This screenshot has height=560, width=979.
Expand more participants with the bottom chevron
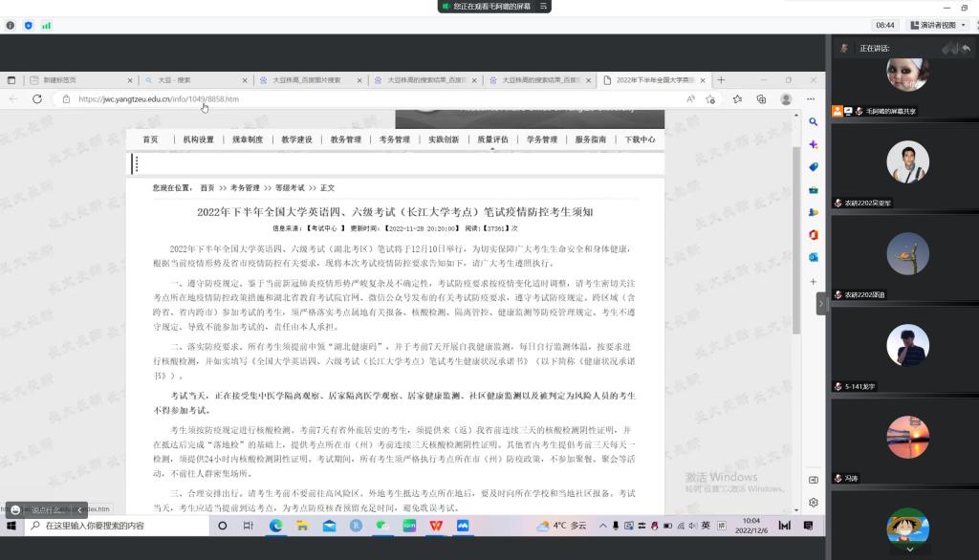click(x=909, y=549)
